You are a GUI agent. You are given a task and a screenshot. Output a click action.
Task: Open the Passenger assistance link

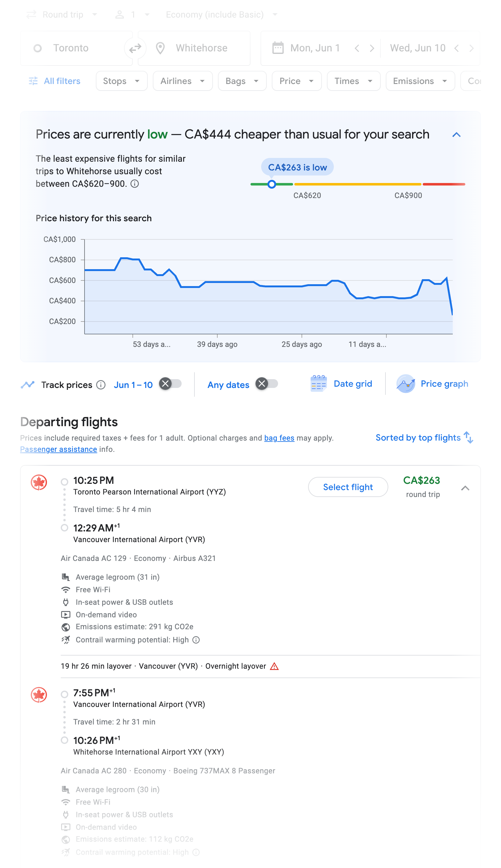[59, 449]
